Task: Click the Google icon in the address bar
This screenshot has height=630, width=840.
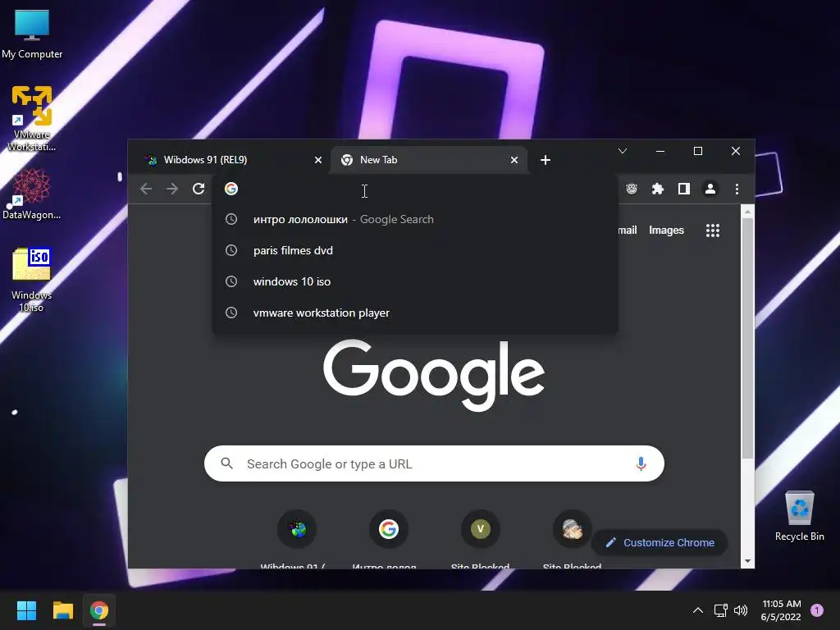Action: [231, 189]
